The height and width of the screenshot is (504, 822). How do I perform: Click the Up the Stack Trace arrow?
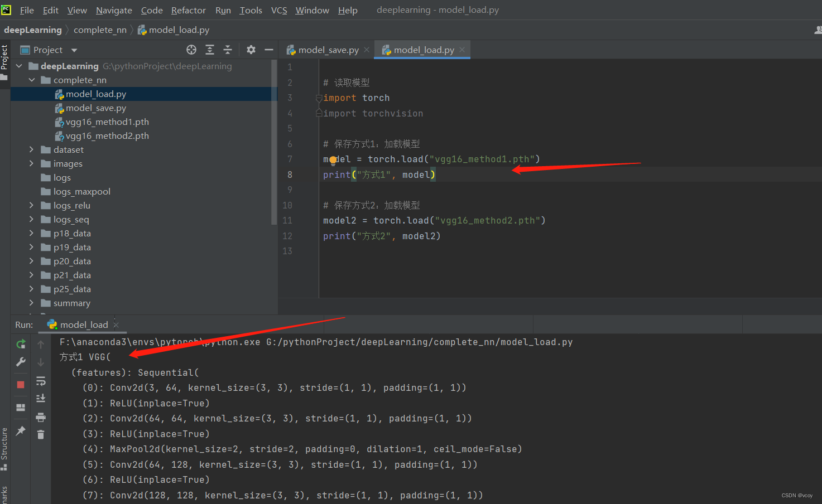41,345
